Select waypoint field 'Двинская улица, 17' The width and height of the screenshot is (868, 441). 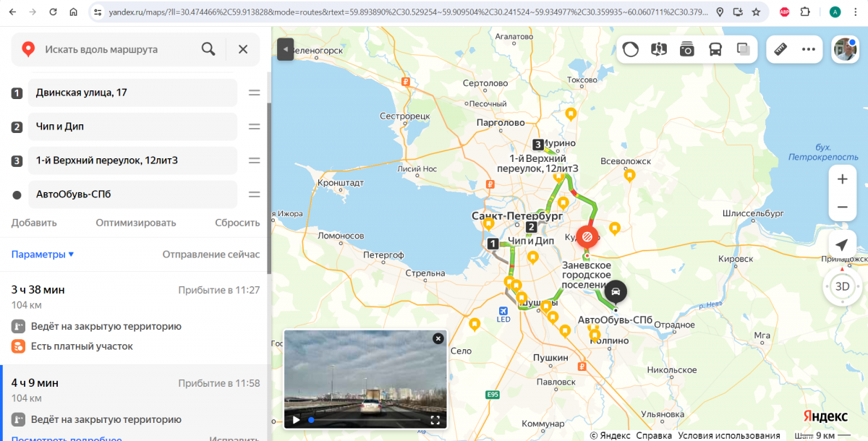point(132,93)
